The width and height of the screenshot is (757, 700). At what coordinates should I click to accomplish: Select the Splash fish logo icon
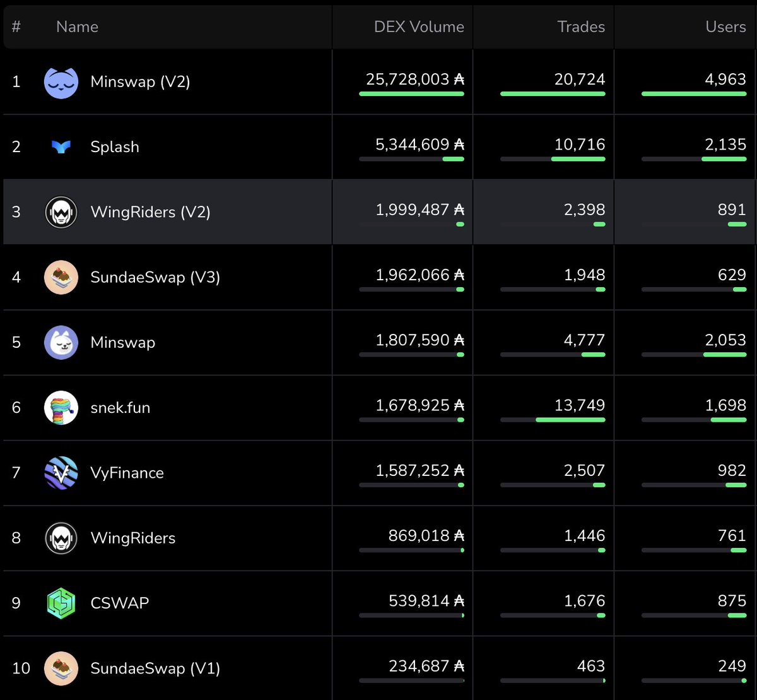click(x=61, y=146)
